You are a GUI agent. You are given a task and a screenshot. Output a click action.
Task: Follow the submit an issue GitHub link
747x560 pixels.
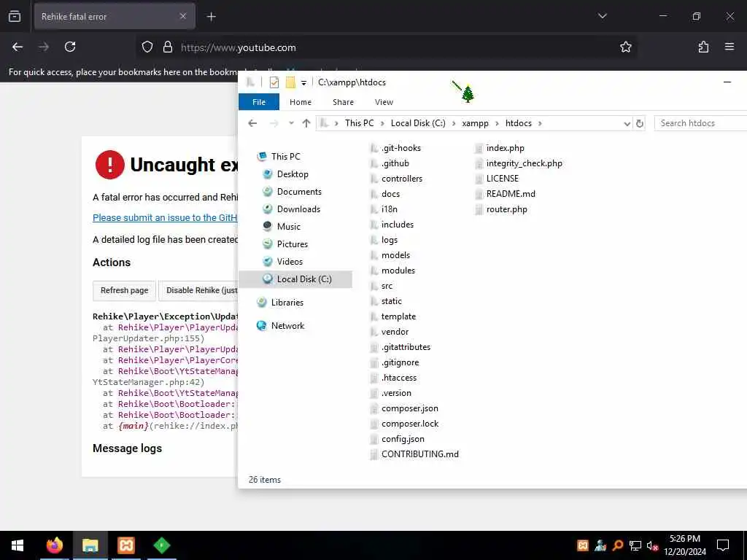[165, 217]
